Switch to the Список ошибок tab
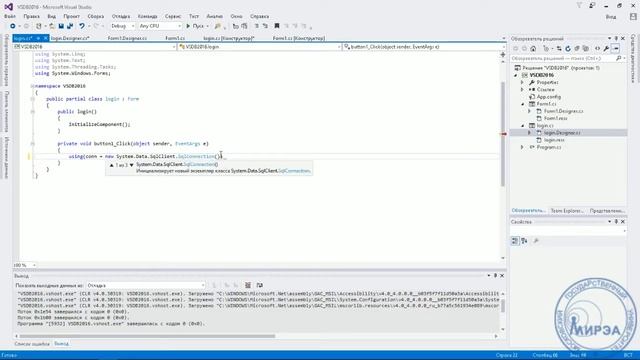This screenshot has height=360, width=640. pos(32,344)
